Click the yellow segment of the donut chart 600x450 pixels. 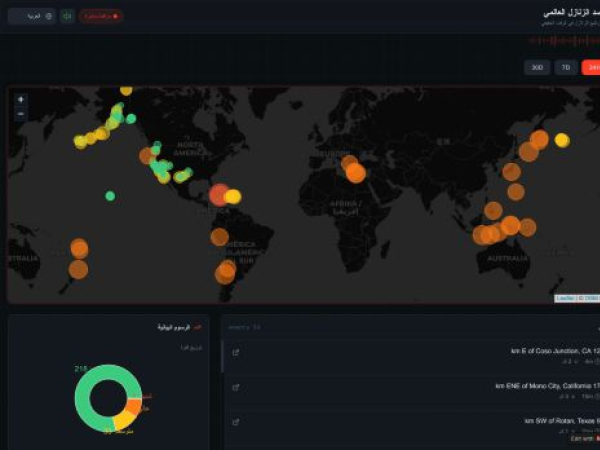122,422
